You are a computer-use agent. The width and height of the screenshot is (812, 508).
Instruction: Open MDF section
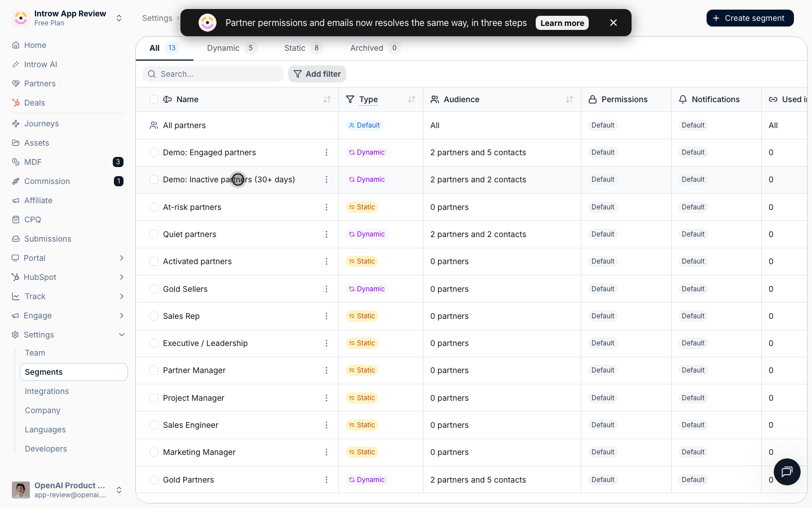tap(33, 162)
